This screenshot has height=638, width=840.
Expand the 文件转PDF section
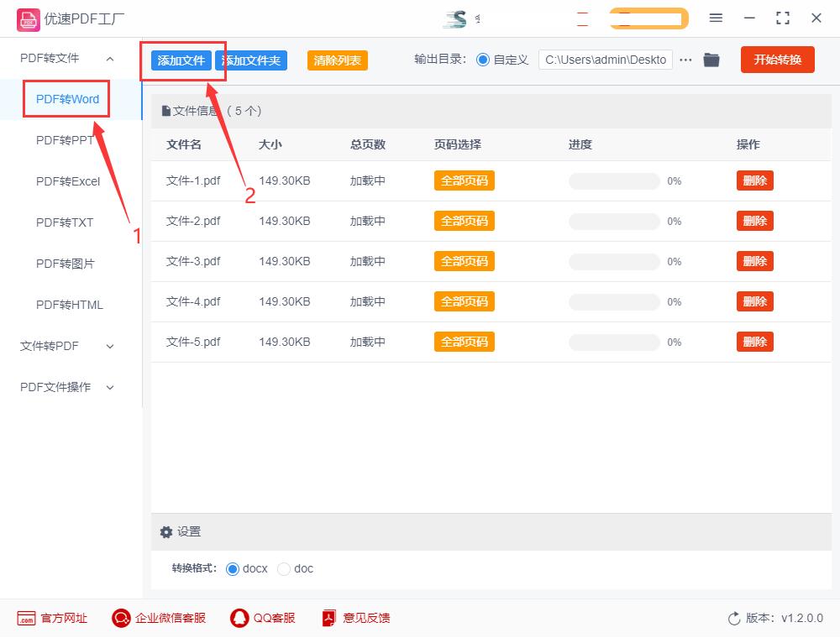point(110,346)
